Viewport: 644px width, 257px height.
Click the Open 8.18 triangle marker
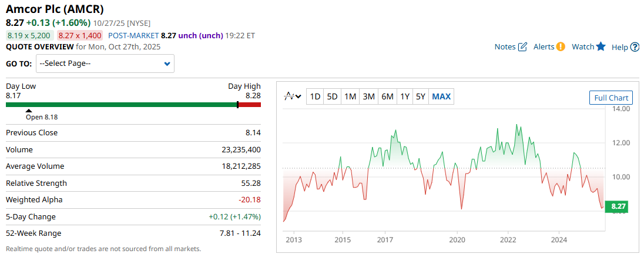click(x=29, y=111)
